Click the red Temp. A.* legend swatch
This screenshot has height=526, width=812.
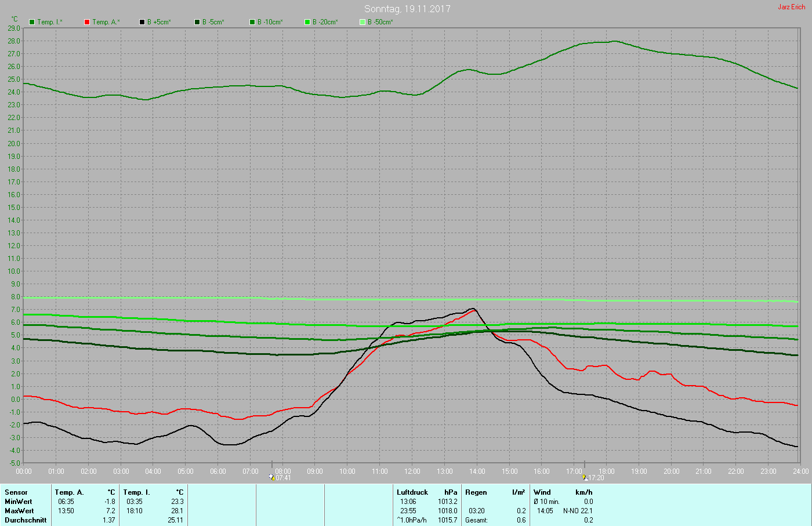87,22
